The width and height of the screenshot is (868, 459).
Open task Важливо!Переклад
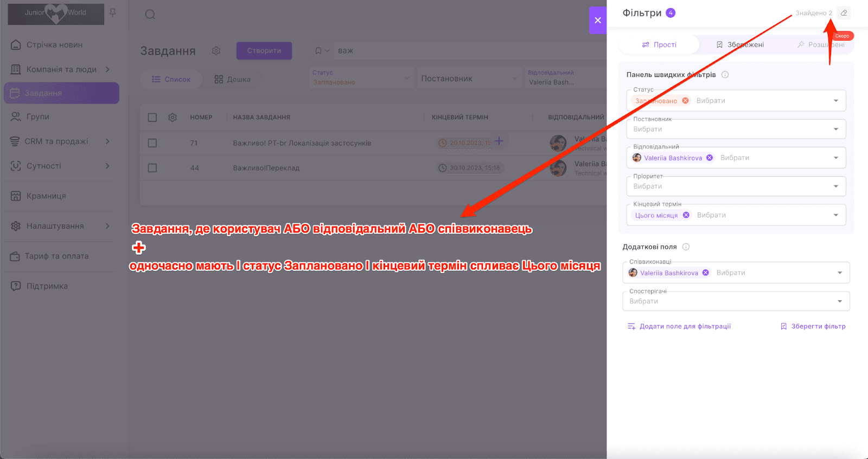266,168
